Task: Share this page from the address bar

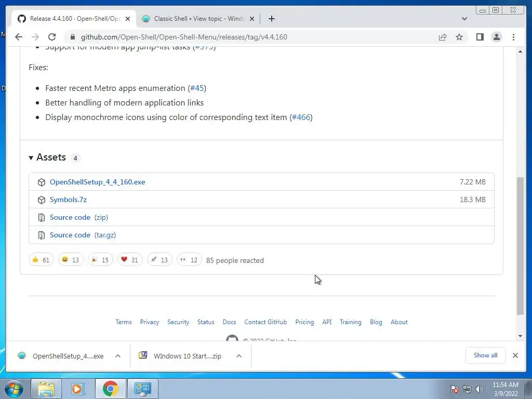Action: [x=443, y=37]
